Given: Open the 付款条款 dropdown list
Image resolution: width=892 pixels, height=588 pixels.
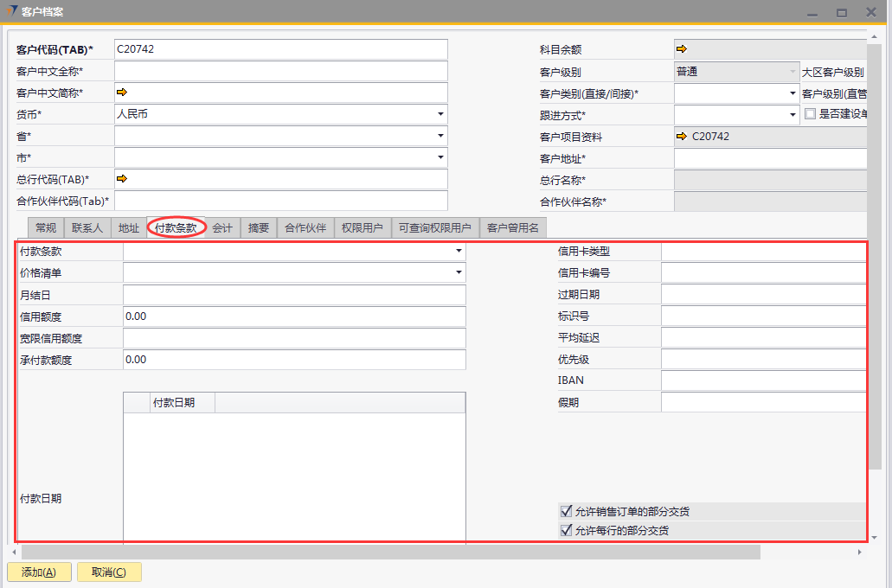Looking at the screenshot, I should (x=459, y=252).
